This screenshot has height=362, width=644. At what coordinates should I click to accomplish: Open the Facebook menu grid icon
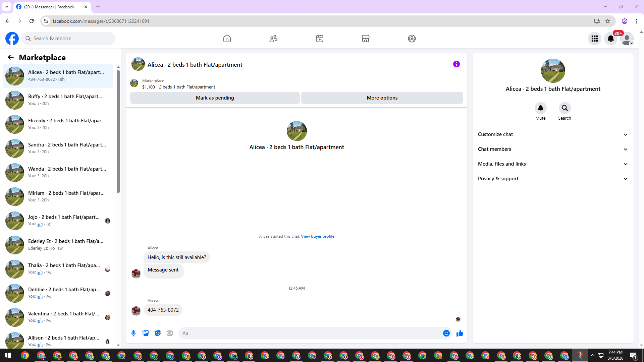click(595, 39)
